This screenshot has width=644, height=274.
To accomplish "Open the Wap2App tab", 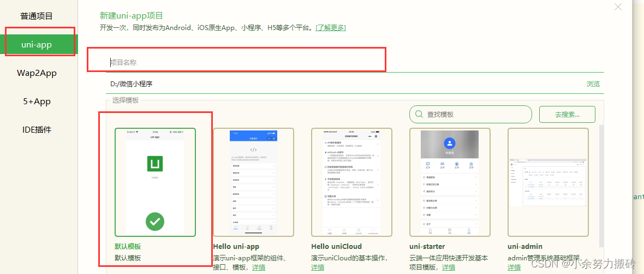I will [x=37, y=73].
